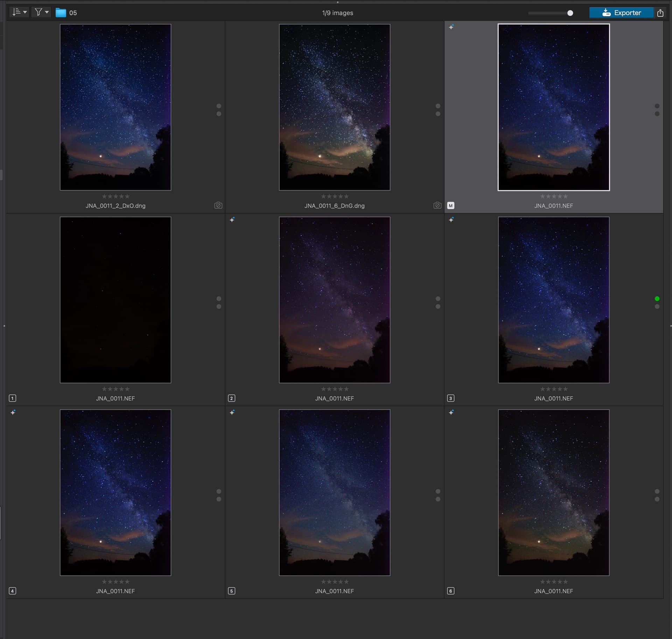Select virtual copy 2 thumbnail
The width and height of the screenshot is (672, 639).
(335, 300)
